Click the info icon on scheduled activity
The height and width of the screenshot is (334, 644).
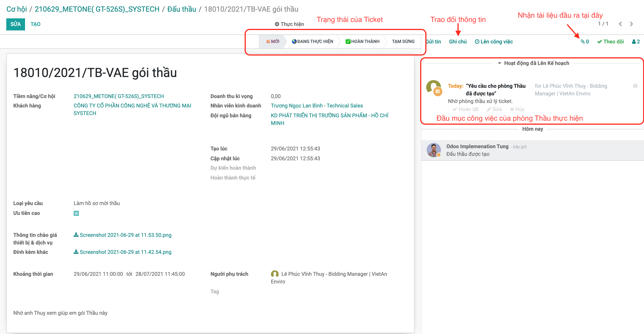point(635,86)
